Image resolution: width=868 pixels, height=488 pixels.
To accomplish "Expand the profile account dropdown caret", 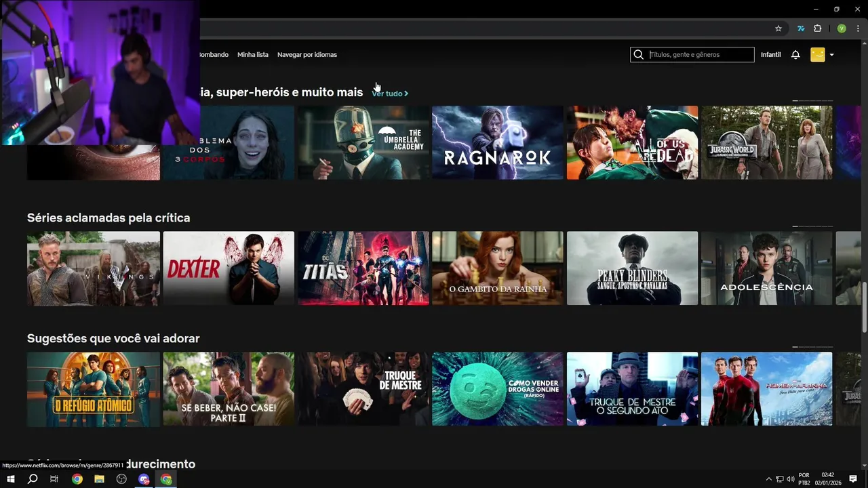I will point(831,55).
